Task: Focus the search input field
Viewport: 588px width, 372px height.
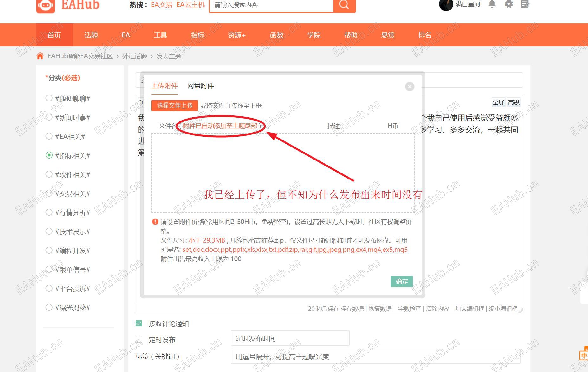Action: click(x=271, y=5)
